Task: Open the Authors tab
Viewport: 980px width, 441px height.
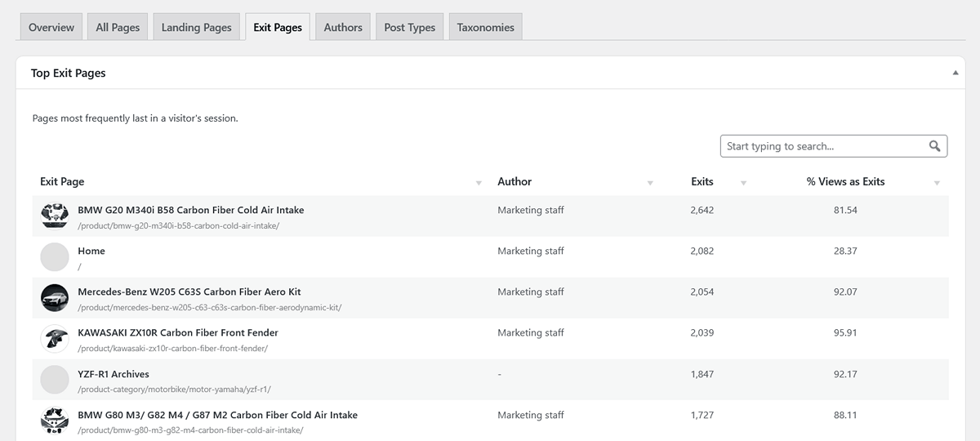Action: pyautogui.click(x=343, y=27)
